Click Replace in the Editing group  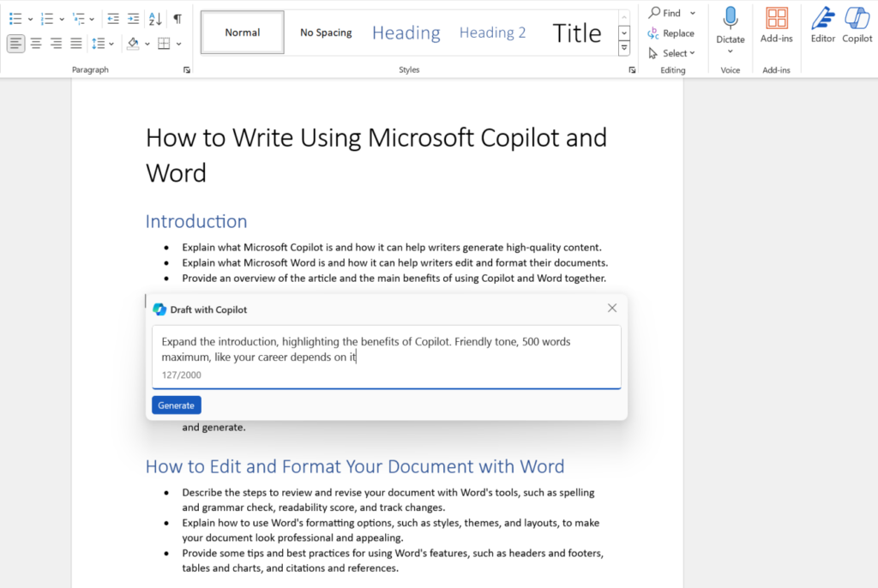click(x=671, y=33)
